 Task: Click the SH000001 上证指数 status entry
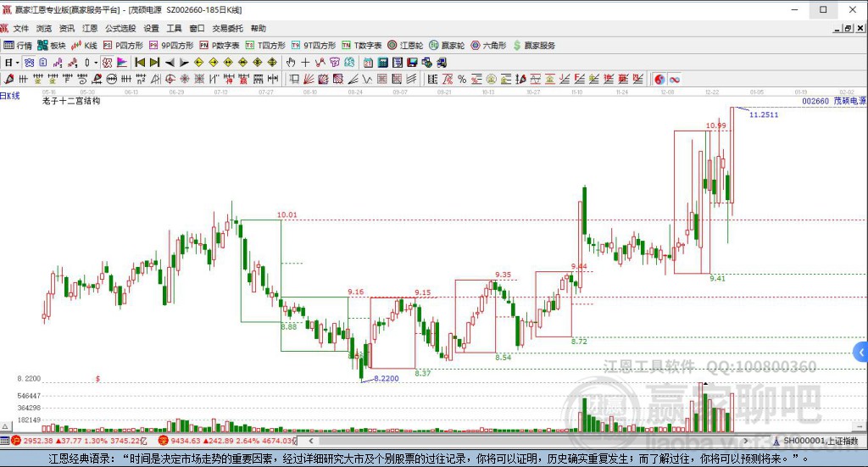coord(816,441)
